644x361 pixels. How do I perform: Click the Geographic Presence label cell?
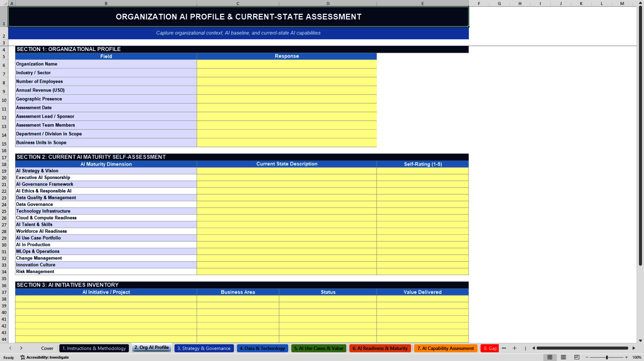[x=106, y=99]
